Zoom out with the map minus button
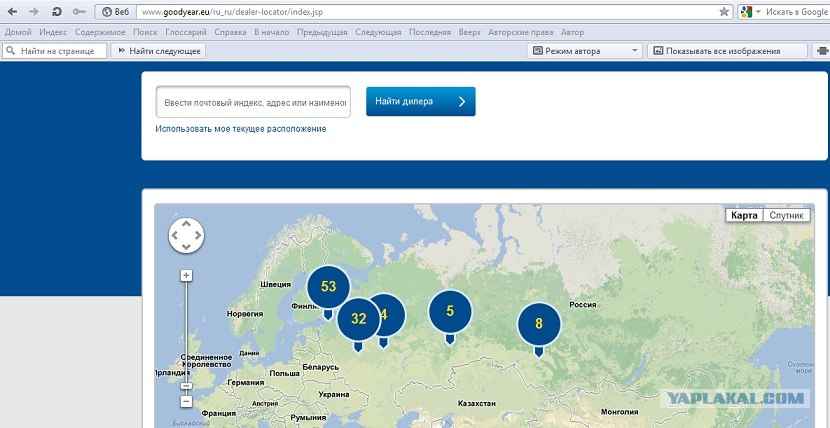The image size is (830, 428). (186, 402)
